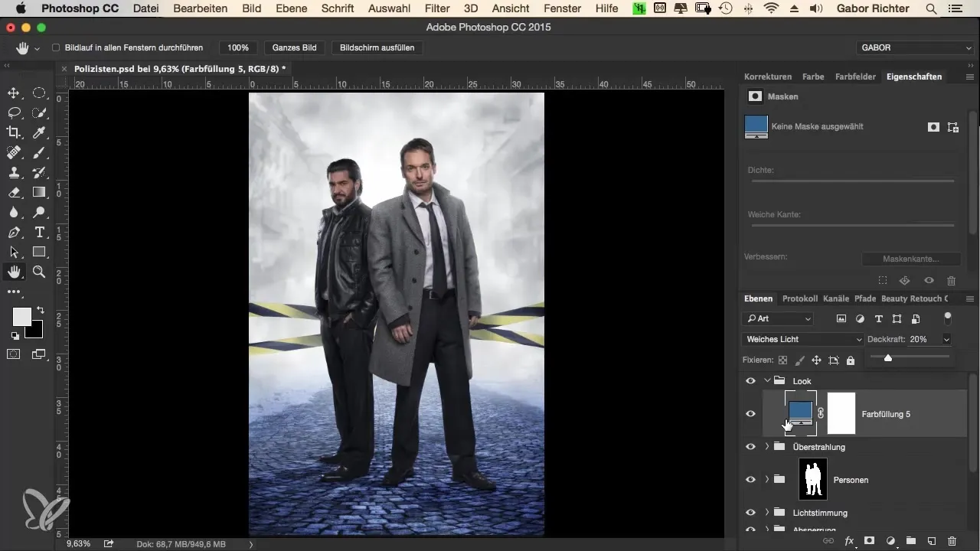Select the Path Selection tool

pyautogui.click(x=14, y=252)
